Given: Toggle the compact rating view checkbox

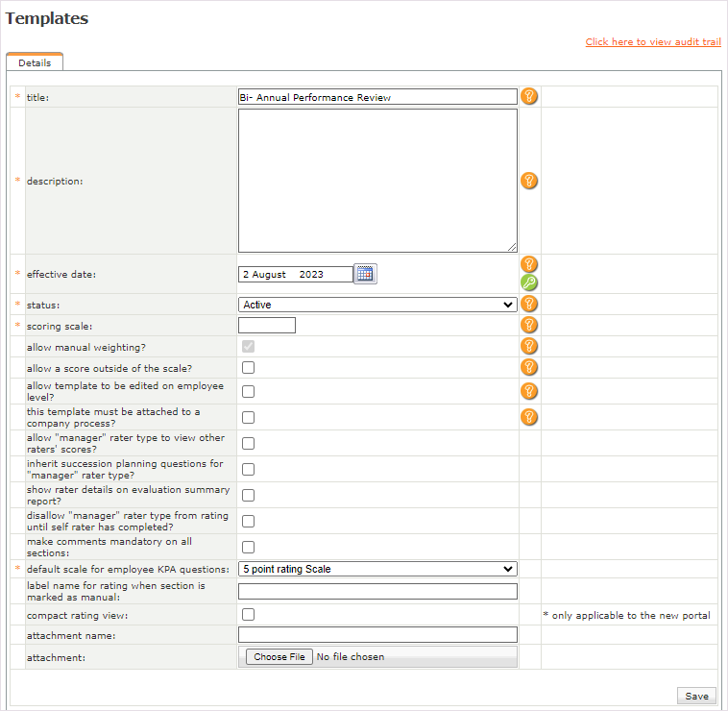Looking at the screenshot, I should (248, 615).
